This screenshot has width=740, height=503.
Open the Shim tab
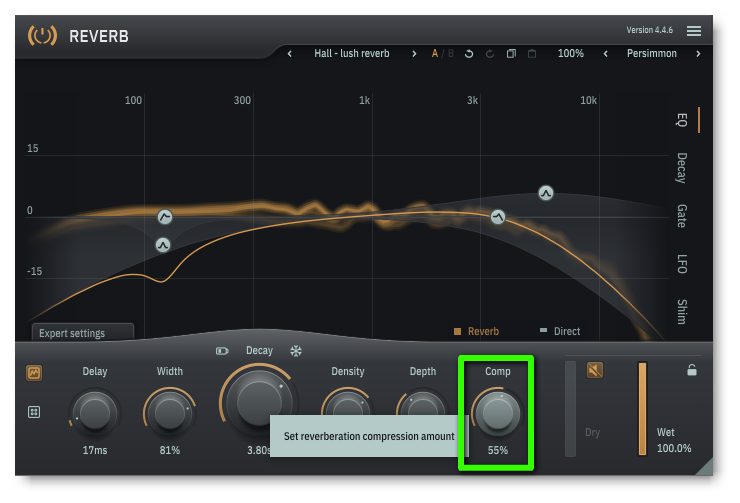pos(681,312)
